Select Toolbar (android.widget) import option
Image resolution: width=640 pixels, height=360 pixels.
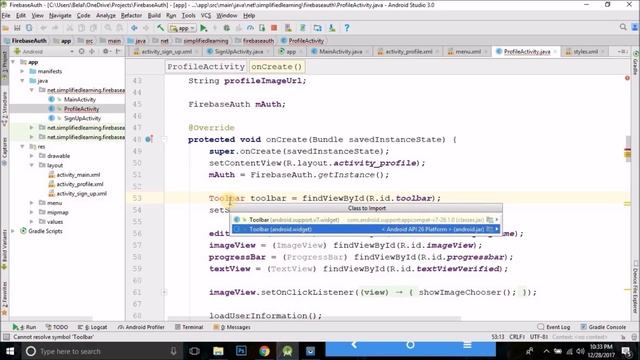click(366, 229)
